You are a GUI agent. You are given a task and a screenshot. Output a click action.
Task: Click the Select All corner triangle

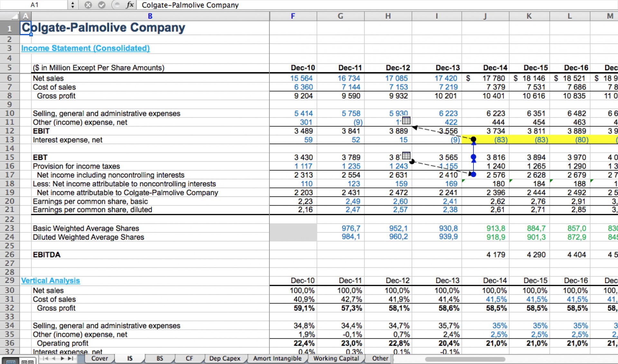click(x=15, y=16)
